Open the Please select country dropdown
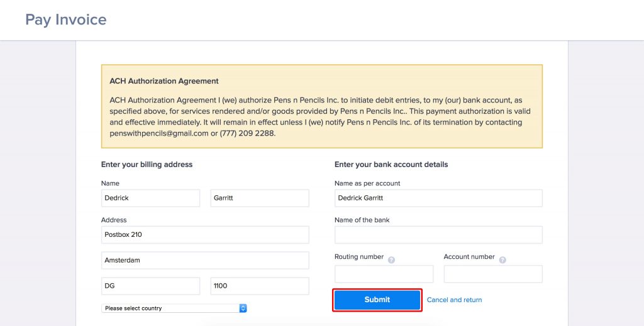644x326 pixels. [x=174, y=308]
